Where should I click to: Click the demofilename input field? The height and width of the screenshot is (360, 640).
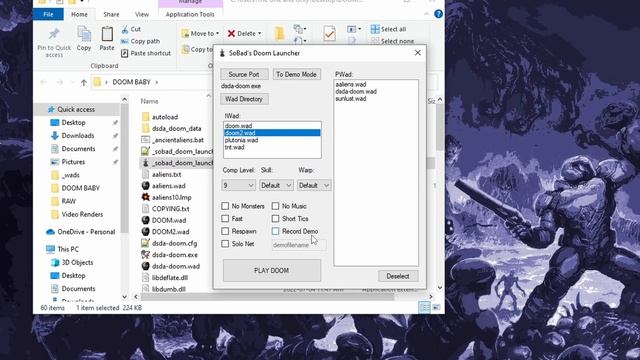(298, 245)
